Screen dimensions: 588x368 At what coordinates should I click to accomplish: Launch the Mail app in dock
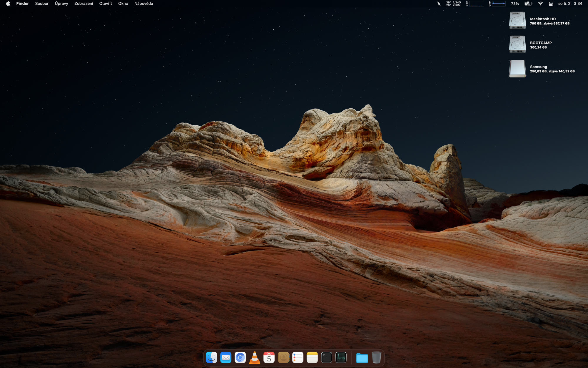(226, 357)
